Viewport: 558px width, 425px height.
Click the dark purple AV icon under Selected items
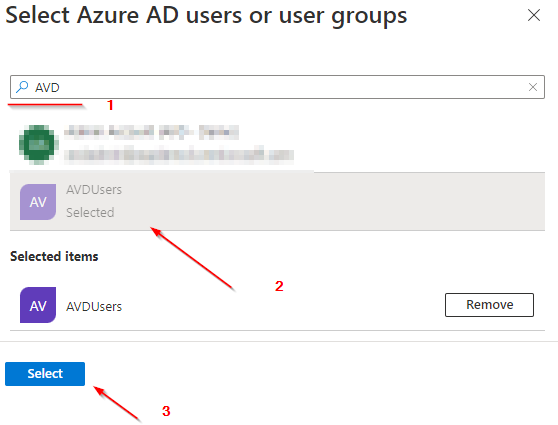point(38,305)
